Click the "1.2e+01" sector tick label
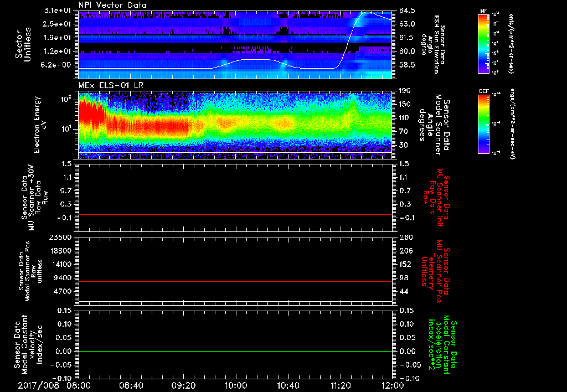 tap(59, 51)
